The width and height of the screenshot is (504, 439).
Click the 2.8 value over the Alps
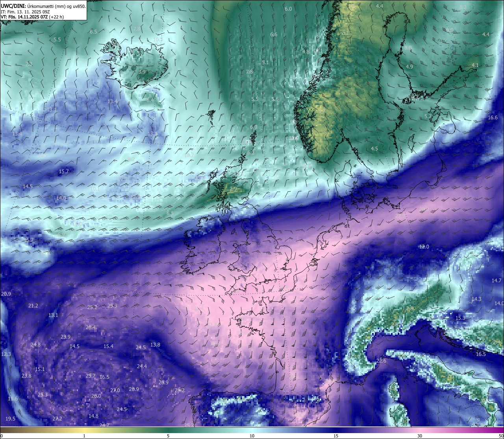click(x=409, y=308)
